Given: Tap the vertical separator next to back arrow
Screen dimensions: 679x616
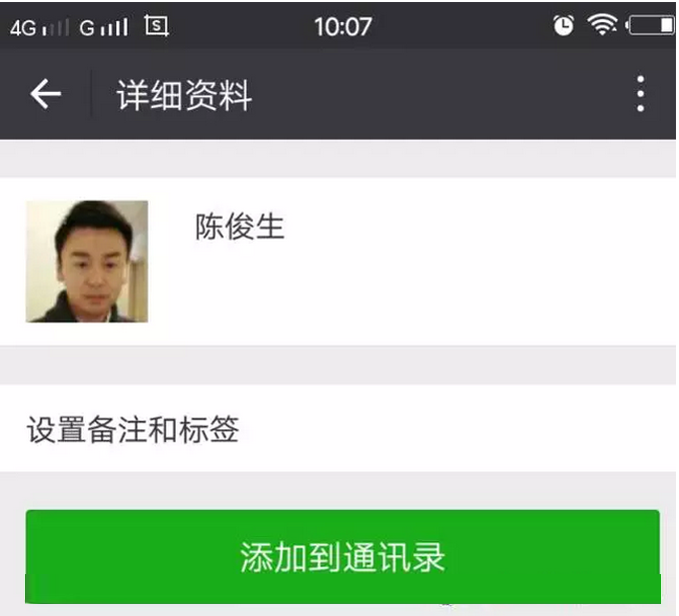Looking at the screenshot, I should (x=92, y=94).
